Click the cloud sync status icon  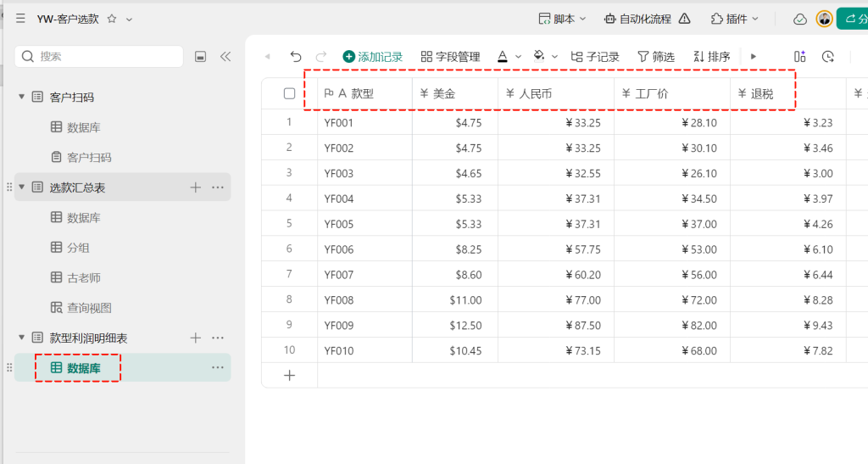[799, 20]
